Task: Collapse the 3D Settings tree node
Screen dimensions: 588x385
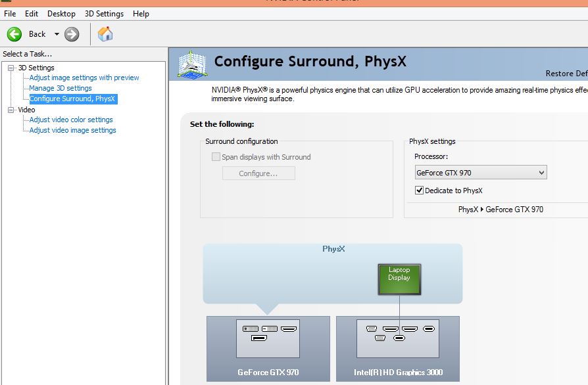Action: click(x=11, y=68)
